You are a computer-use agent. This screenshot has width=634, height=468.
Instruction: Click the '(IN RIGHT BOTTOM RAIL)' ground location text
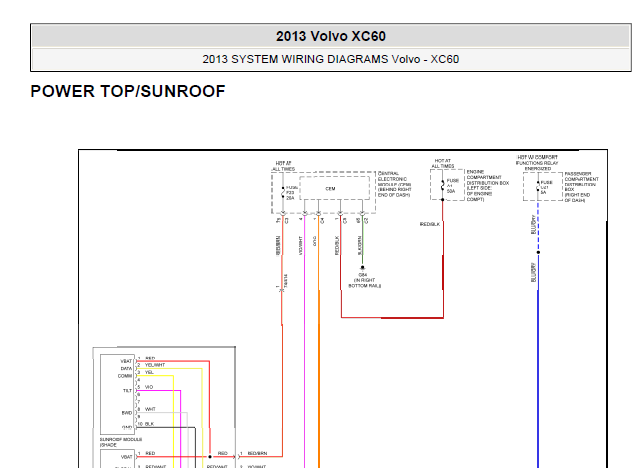click(365, 283)
